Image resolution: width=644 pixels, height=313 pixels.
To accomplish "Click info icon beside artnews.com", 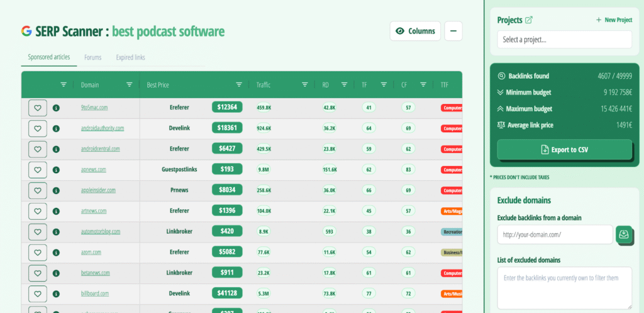I will (56, 211).
